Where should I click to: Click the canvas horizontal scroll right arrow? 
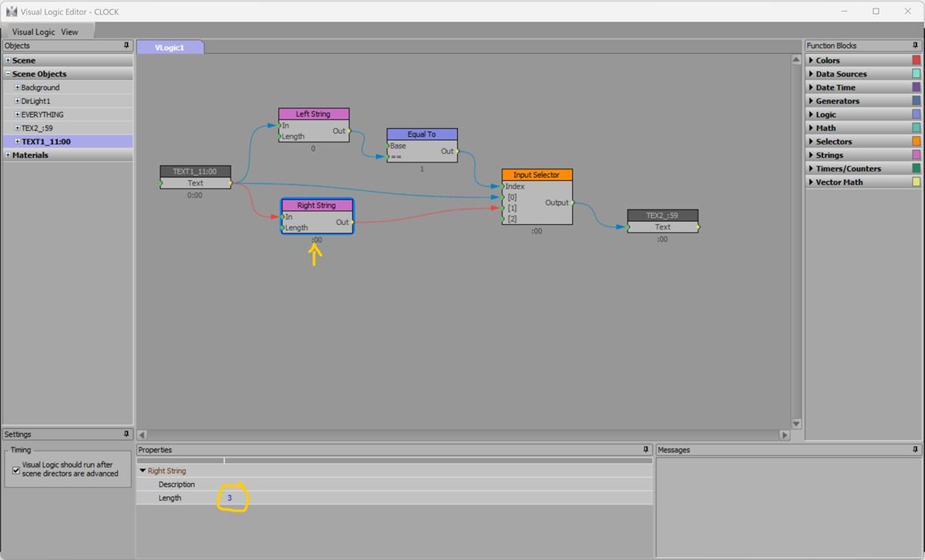(x=785, y=435)
